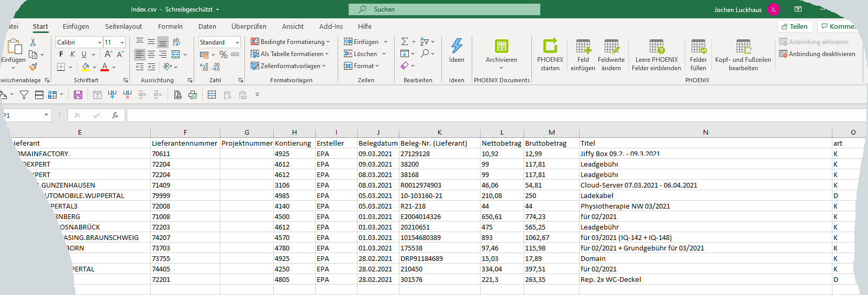868x295 pixels.
Task: Click the percent style icon
Action: click(224, 54)
